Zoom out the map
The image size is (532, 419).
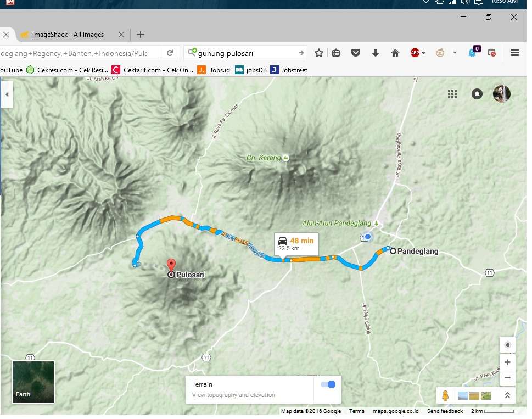pos(507,378)
